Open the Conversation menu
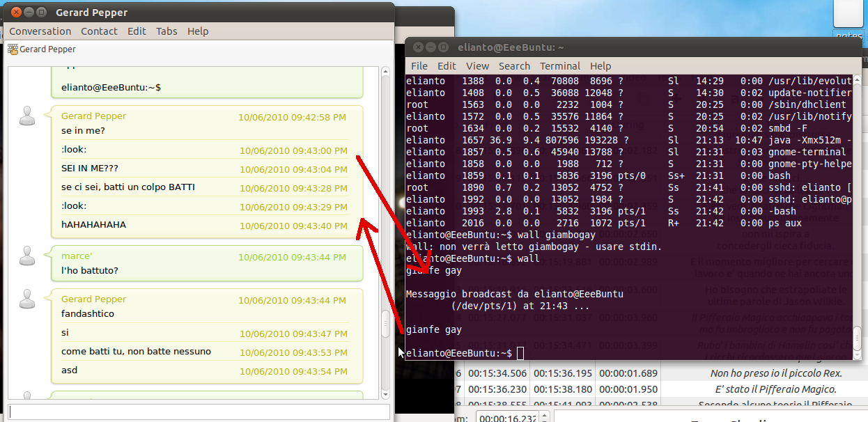This screenshot has width=868, height=422. click(x=40, y=31)
